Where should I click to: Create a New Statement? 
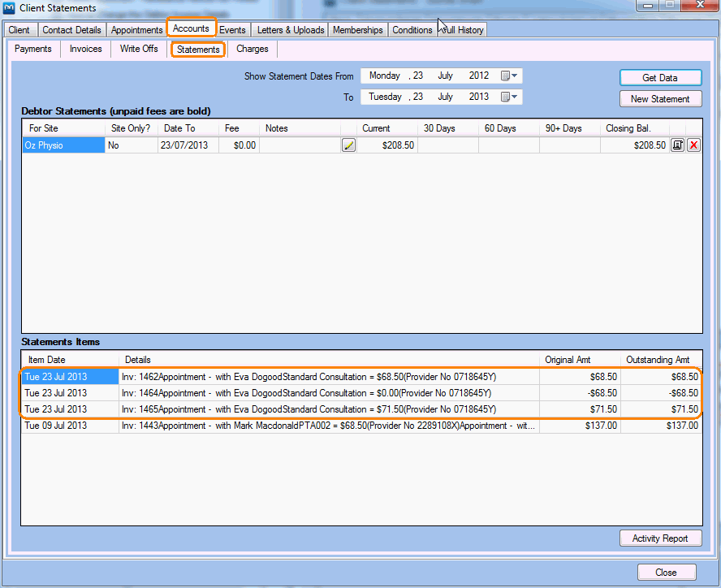click(x=660, y=98)
